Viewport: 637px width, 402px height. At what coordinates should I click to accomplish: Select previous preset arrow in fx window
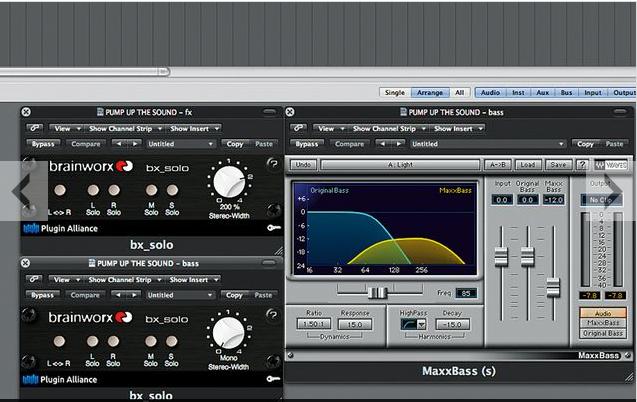[x=118, y=144]
